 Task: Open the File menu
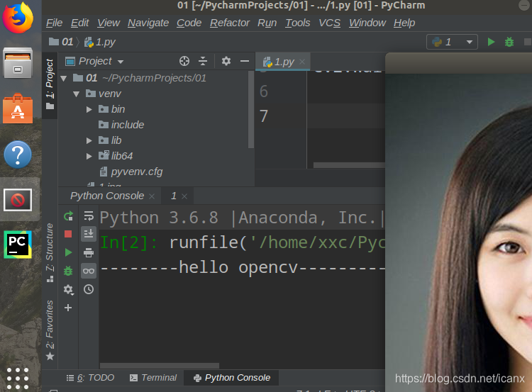point(55,23)
